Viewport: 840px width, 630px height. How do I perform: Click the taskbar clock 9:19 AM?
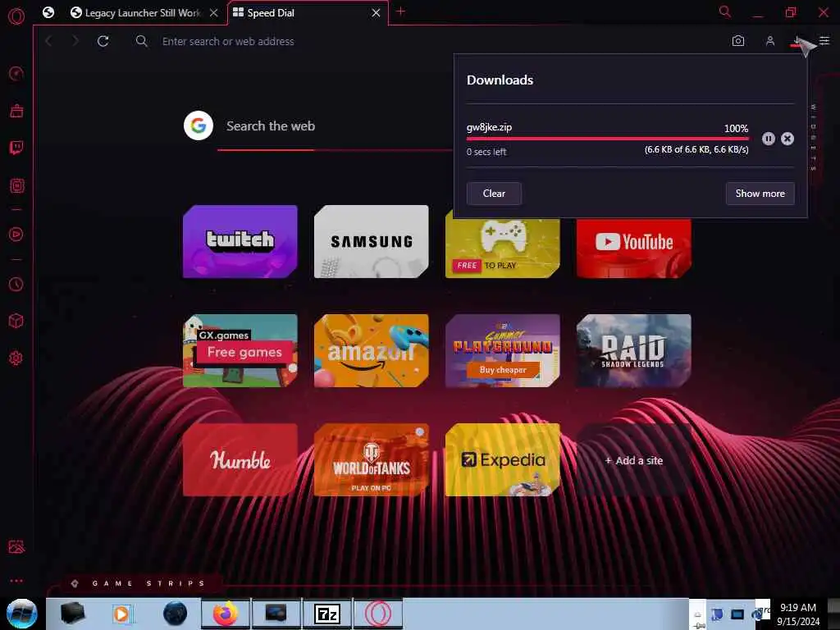pyautogui.click(x=797, y=608)
